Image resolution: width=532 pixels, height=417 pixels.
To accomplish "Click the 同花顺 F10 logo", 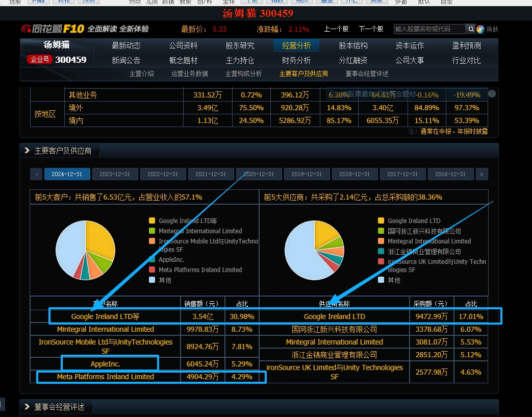I will [53, 29].
